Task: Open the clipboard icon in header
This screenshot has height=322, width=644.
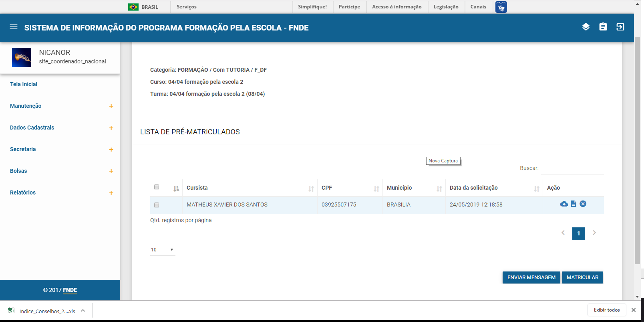Action: (603, 27)
